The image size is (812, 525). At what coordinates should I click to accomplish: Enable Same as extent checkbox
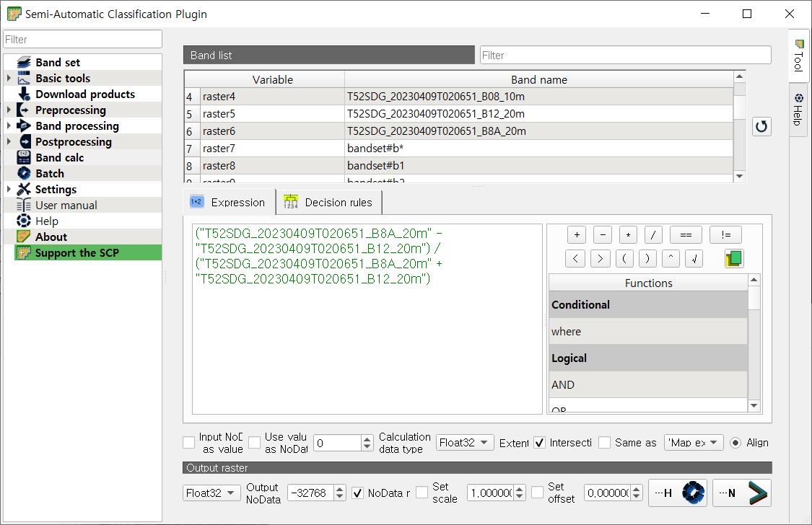coord(604,443)
